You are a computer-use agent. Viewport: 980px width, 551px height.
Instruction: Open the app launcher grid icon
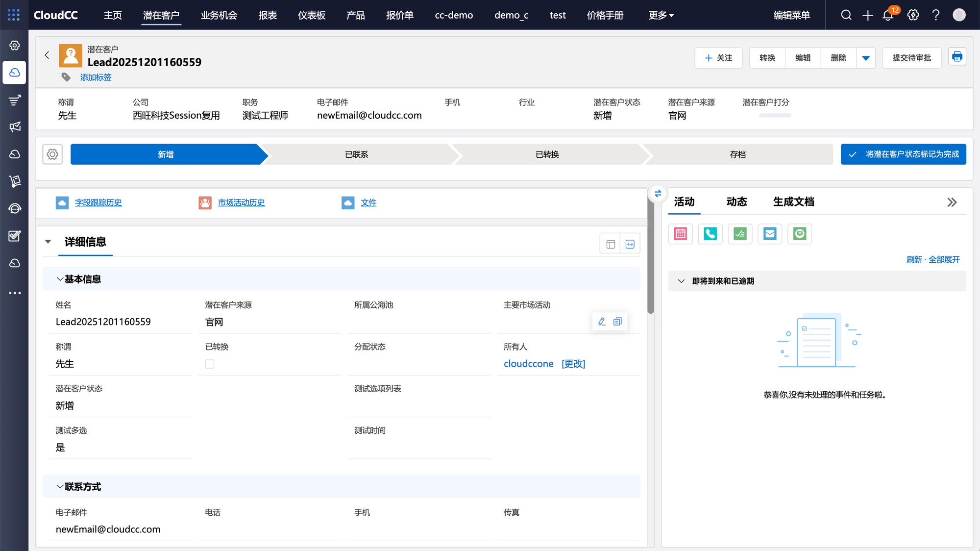coord(14,15)
